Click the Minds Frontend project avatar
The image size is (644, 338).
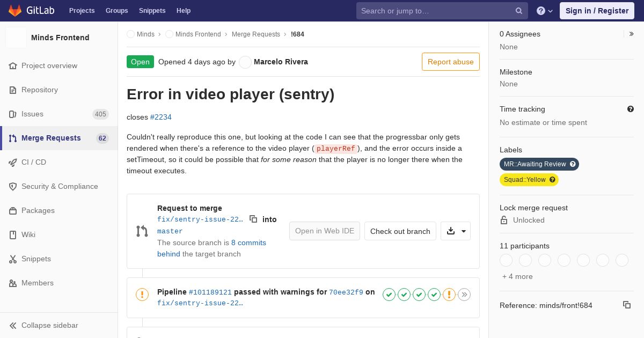coord(16,38)
